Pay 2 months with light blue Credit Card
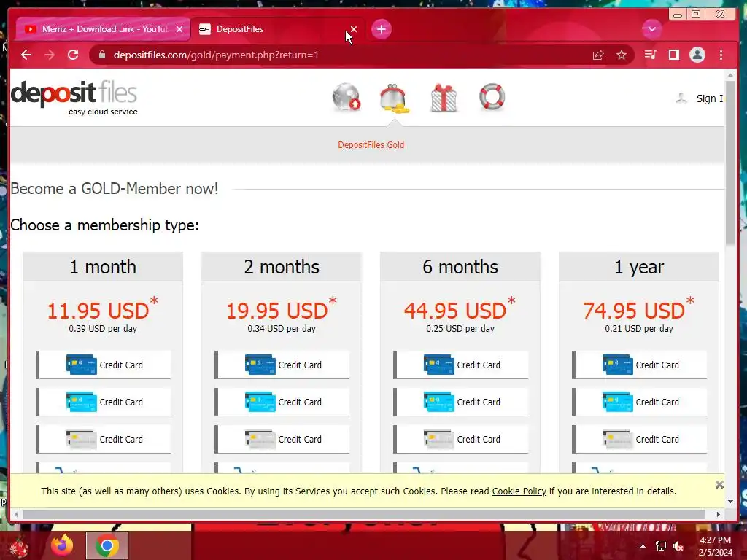747x560 pixels. 282,402
